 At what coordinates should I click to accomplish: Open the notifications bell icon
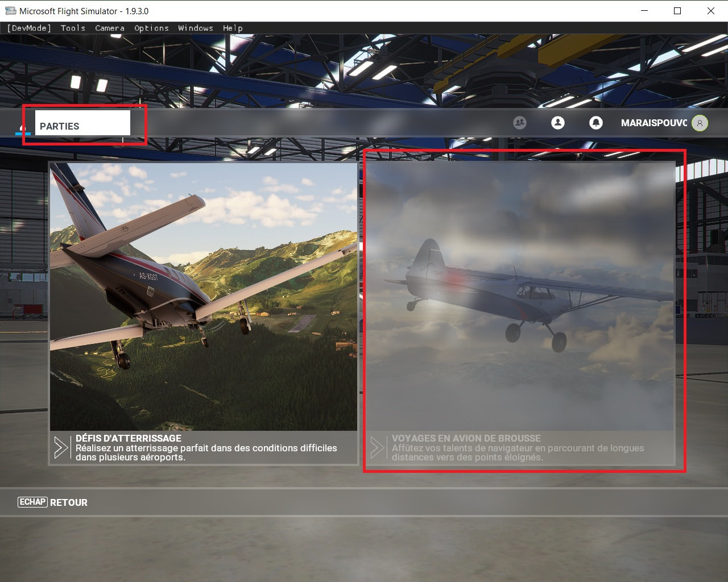click(x=596, y=123)
